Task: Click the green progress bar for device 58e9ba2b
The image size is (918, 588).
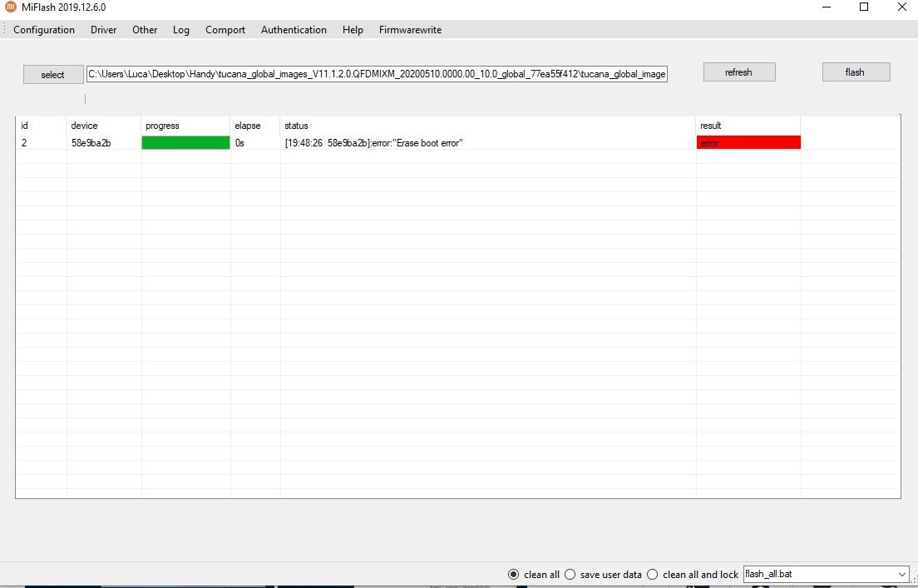Action: pos(185,143)
